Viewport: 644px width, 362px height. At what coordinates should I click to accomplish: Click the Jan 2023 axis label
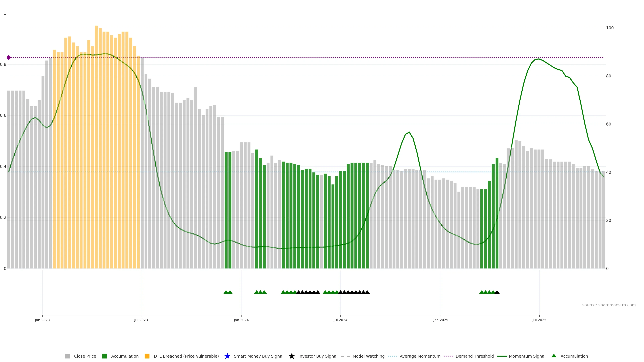[x=42, y=320]
